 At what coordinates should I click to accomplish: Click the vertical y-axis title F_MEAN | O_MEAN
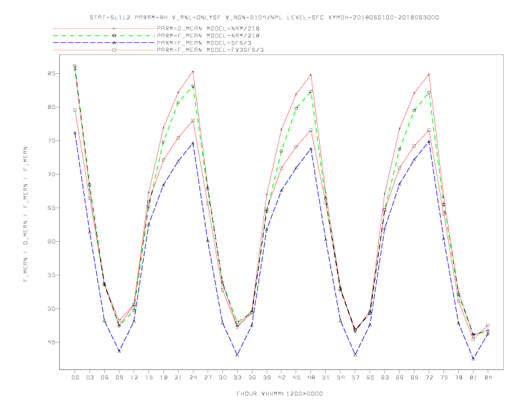(x=26, y=214)
